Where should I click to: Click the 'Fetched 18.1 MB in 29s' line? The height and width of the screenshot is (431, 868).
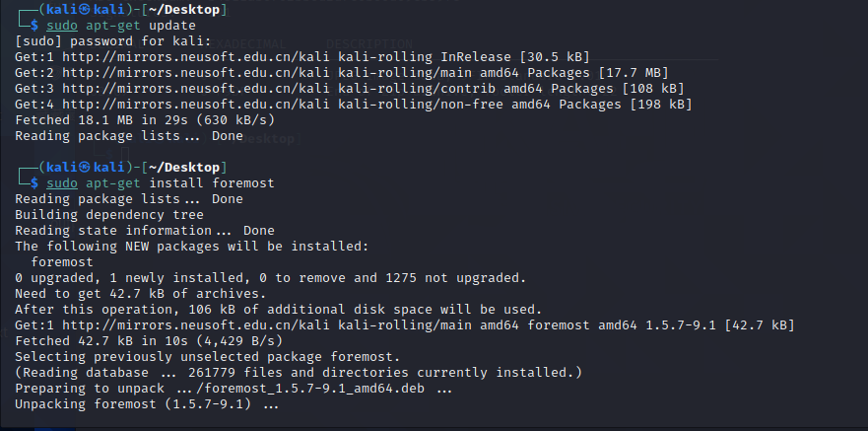[145, 120]
